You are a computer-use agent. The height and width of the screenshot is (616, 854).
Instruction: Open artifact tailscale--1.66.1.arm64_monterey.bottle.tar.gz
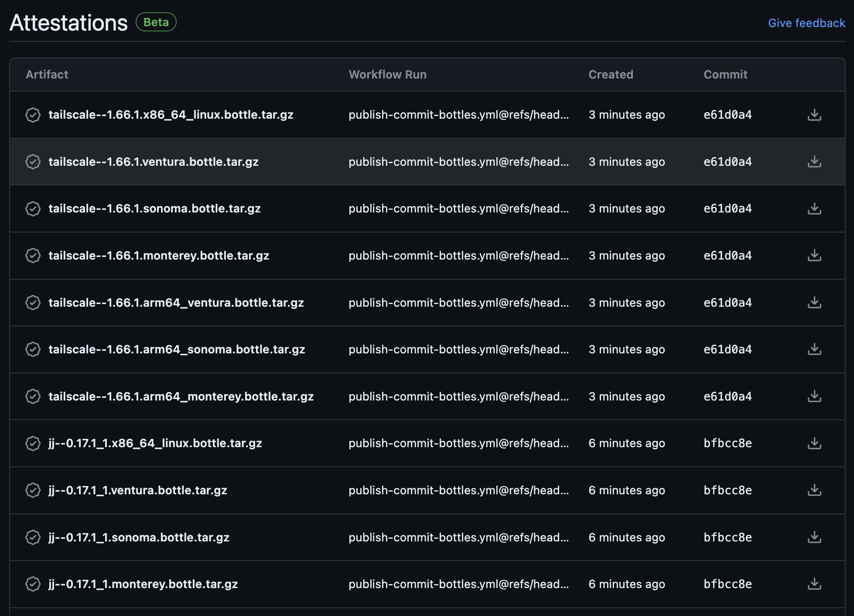pyautogui.click(x=181, y=397)
